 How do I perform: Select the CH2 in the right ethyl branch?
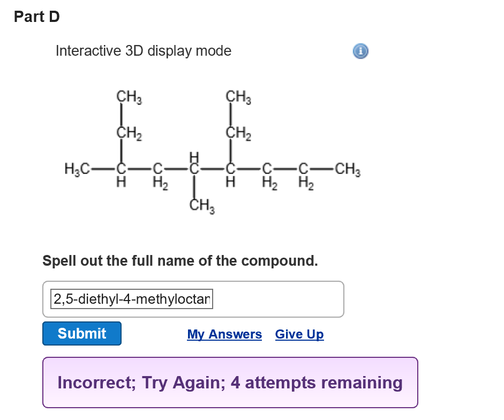238,133
